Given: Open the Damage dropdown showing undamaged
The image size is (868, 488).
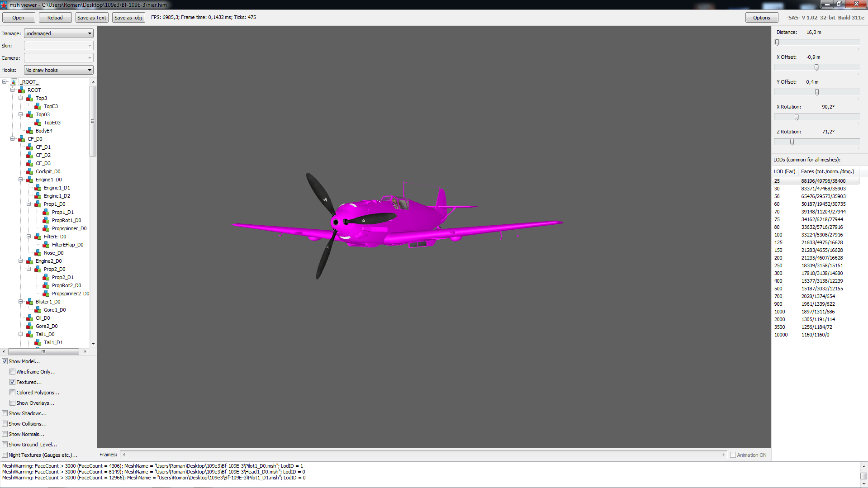Looking at the screenshot, I should 58,33.
